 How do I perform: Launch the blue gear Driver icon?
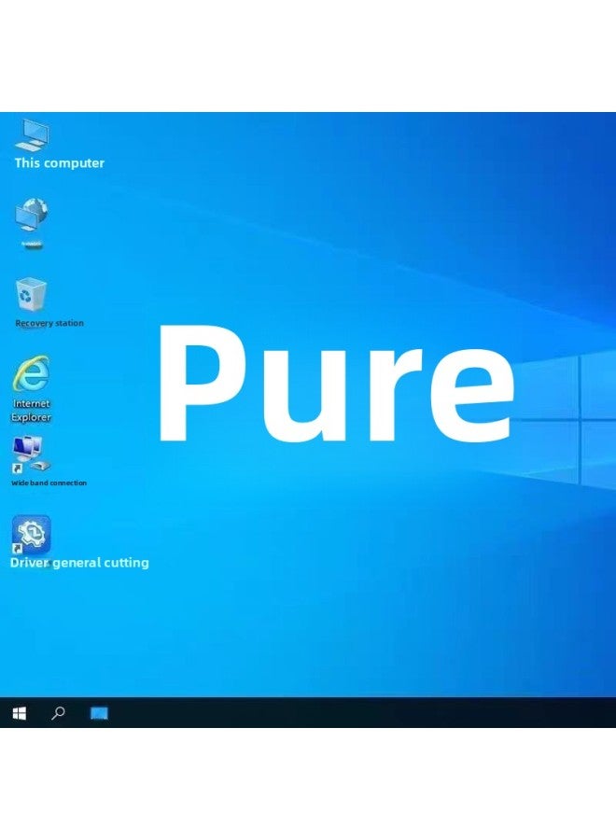(31, 534)
